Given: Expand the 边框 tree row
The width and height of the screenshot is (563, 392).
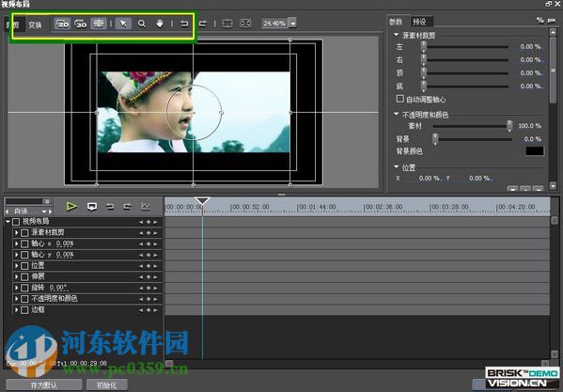Looking at the screenshot, I should 17,310.
